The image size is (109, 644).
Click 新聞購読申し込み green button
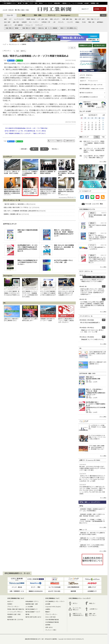pos(85,45)
